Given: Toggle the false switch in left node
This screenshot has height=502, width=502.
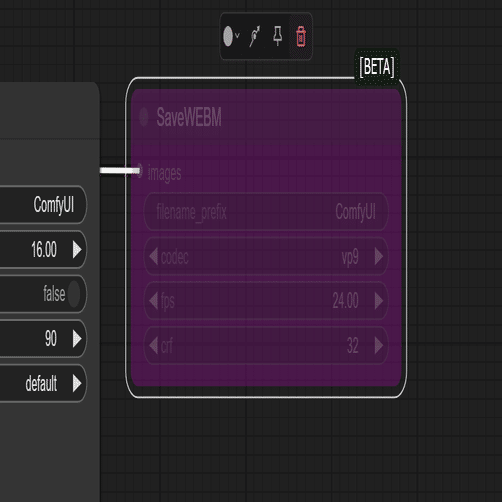Looking at the screenshot, I should tap(74, 294).
